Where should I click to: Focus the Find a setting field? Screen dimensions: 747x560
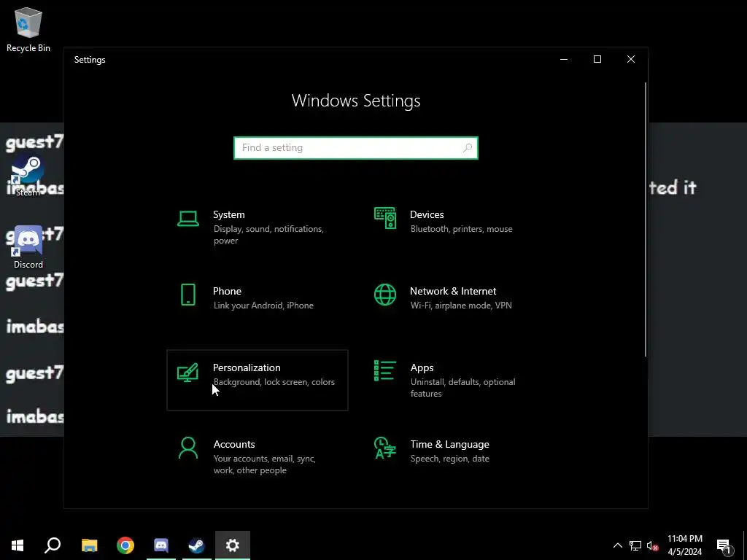pos(356,147)
